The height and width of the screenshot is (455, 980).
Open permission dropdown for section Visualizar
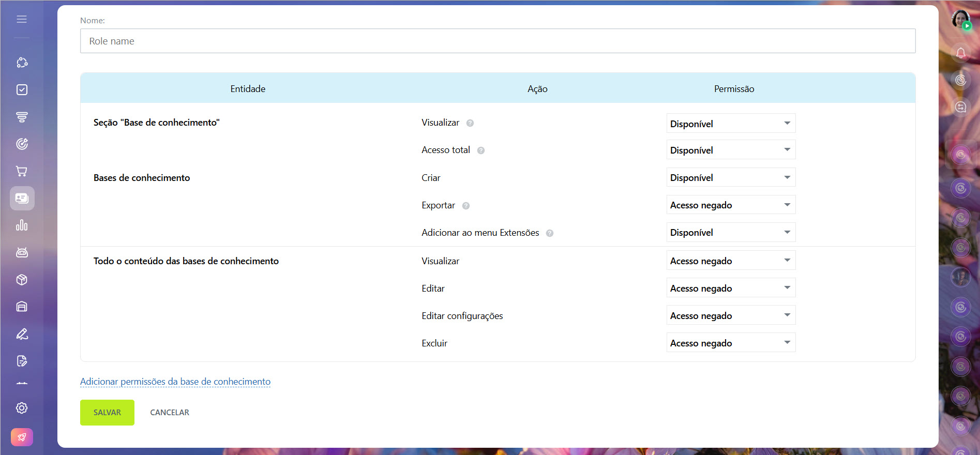730,124
